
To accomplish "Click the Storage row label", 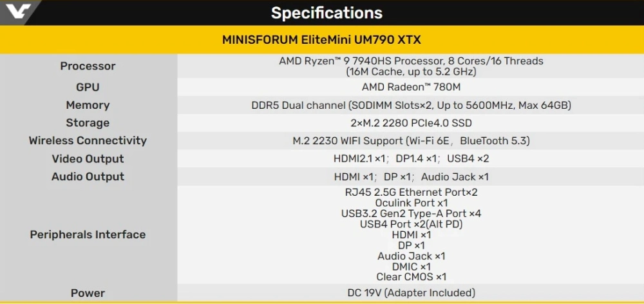I will (88, 123).
